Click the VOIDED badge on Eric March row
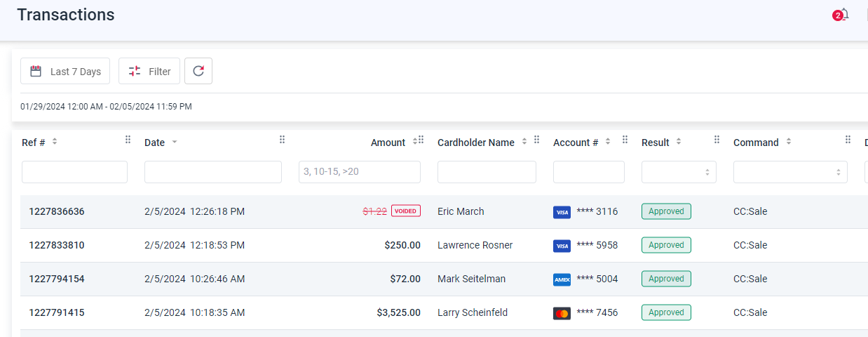Viewport: 868px width, 337px height. coord(406,211)
